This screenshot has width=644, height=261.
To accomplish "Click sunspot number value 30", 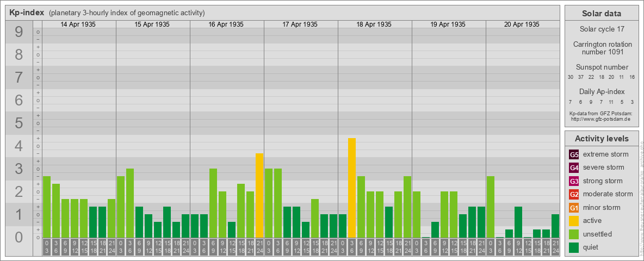I will click(x=571, y=77).
